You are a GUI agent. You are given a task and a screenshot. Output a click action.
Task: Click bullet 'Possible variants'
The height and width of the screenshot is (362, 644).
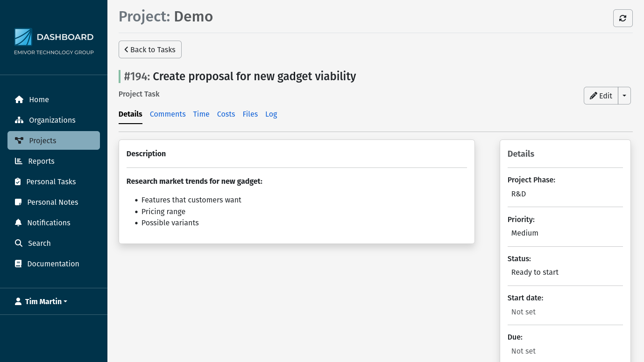pos(170,223)
